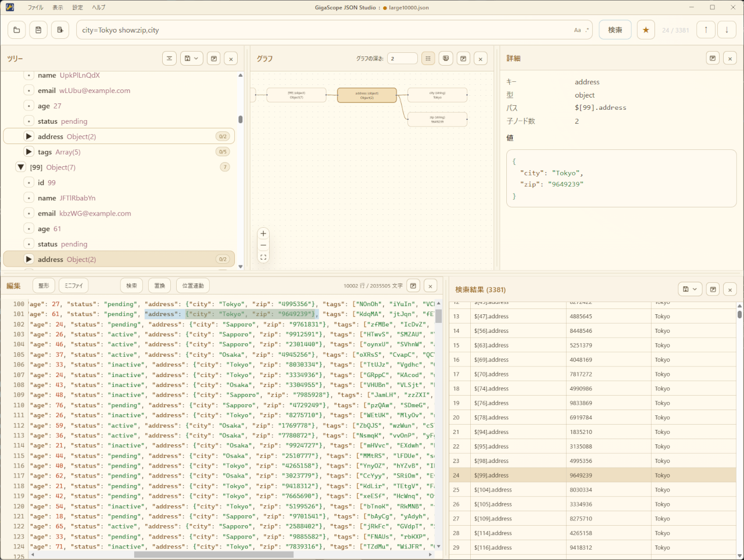Pop out the ツリー panel

pos(213,59)
